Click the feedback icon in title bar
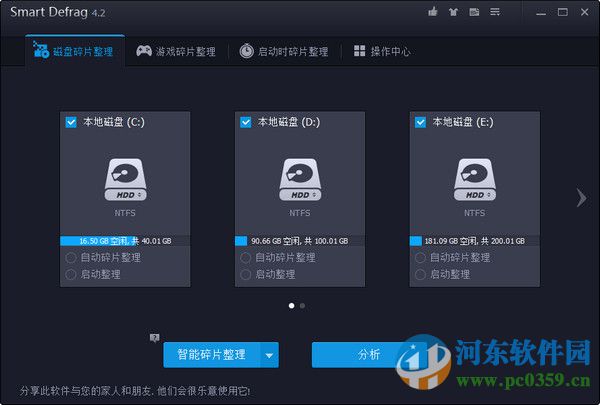This screenshot has height=405, width=600. [x=474, y=12]
